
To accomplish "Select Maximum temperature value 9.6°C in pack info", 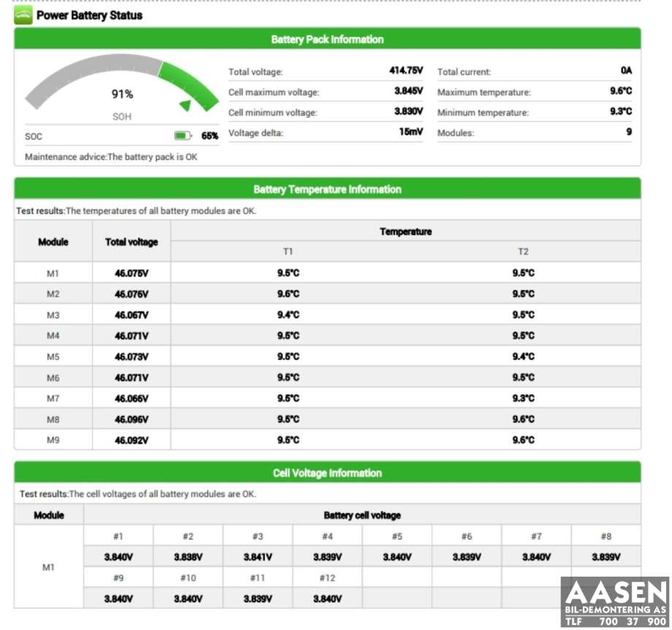I will point(621,91).
